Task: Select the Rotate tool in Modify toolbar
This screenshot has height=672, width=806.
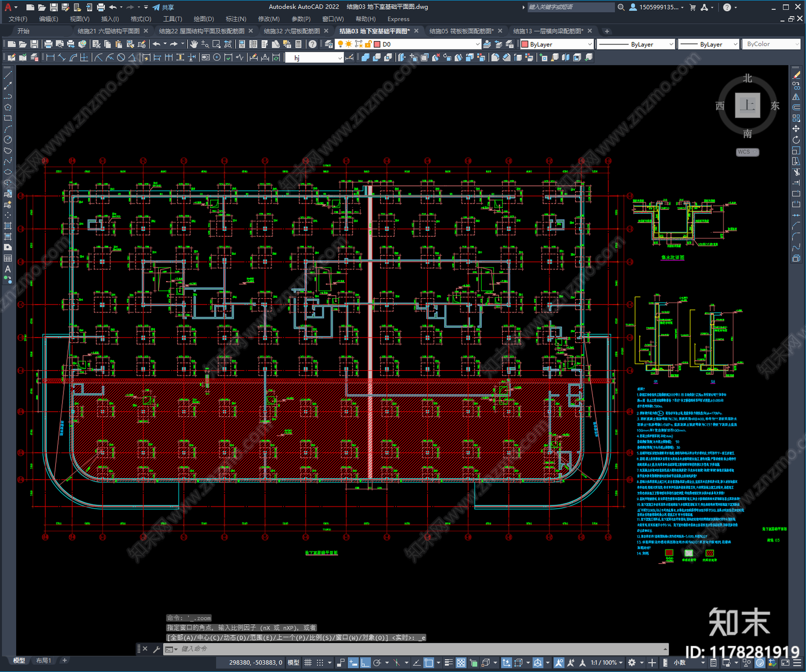Action: (x=796, y=140)
